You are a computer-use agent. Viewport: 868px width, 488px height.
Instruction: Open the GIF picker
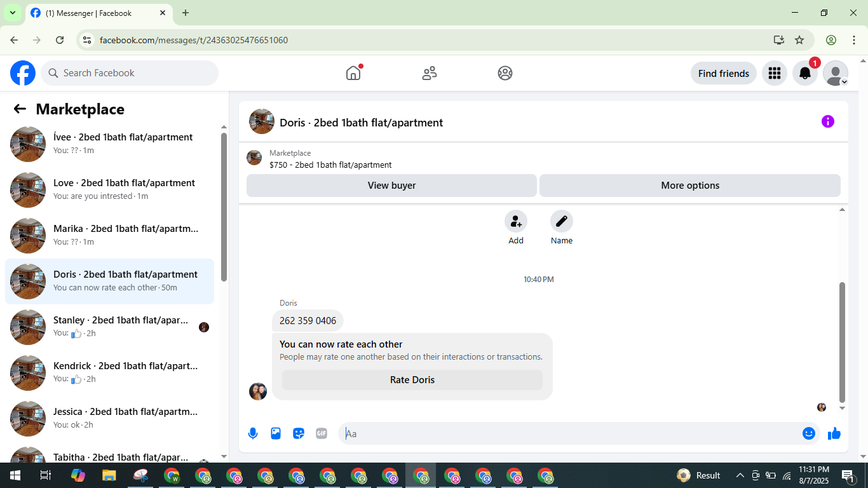(322, 433)
